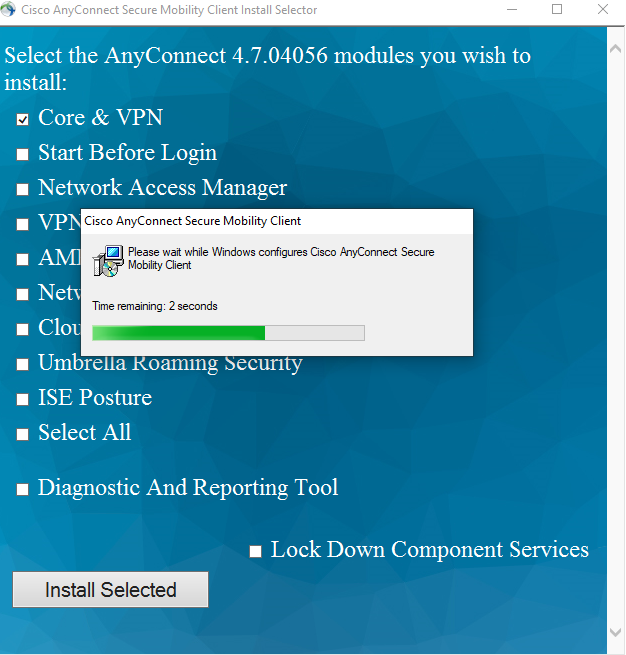The image size is (626, 655).
Task: Click the installer computer icon in progress dialog
Action: [107, 260]
